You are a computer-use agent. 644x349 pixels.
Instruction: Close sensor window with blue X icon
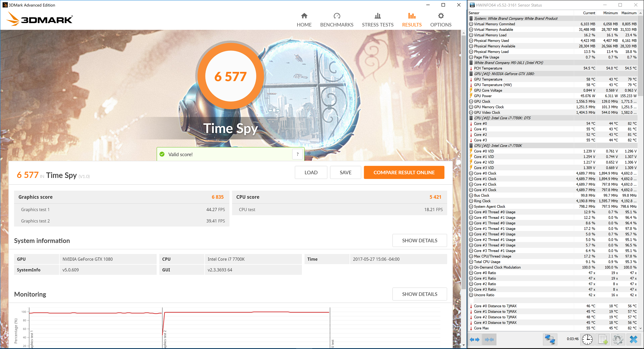633,339
